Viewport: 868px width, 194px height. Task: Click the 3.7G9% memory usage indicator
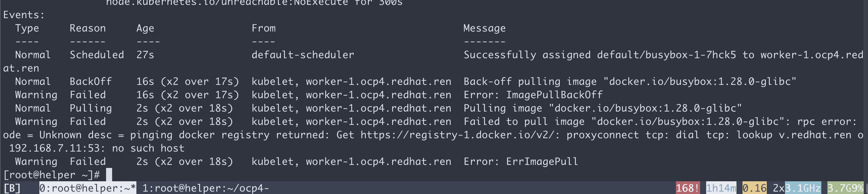[846, 188]
